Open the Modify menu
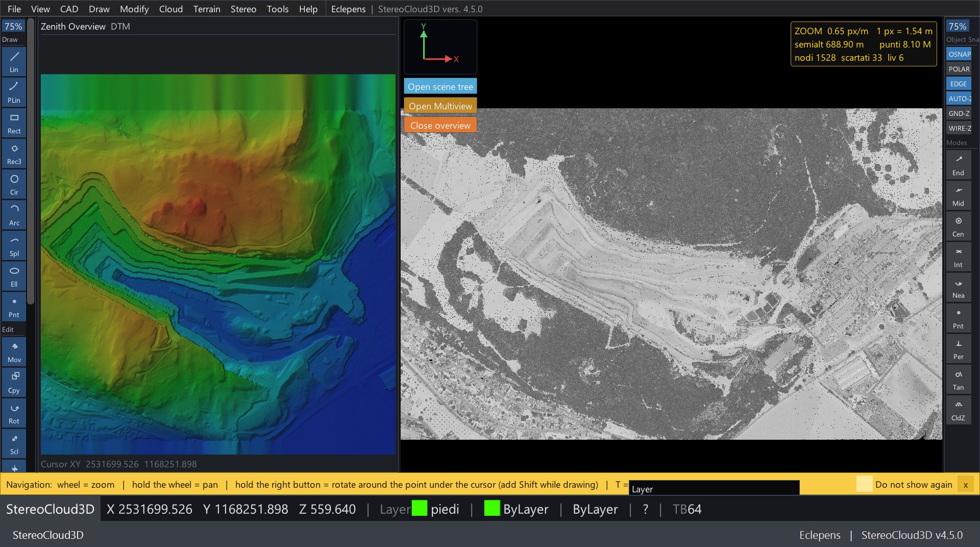The width and height of the screenshot is (980, 547). 134,9
